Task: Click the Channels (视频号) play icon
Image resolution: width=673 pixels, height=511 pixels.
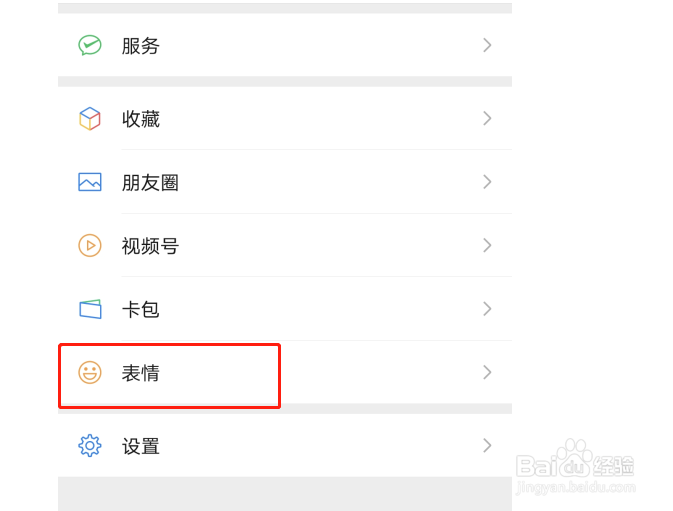Action: 90,246
